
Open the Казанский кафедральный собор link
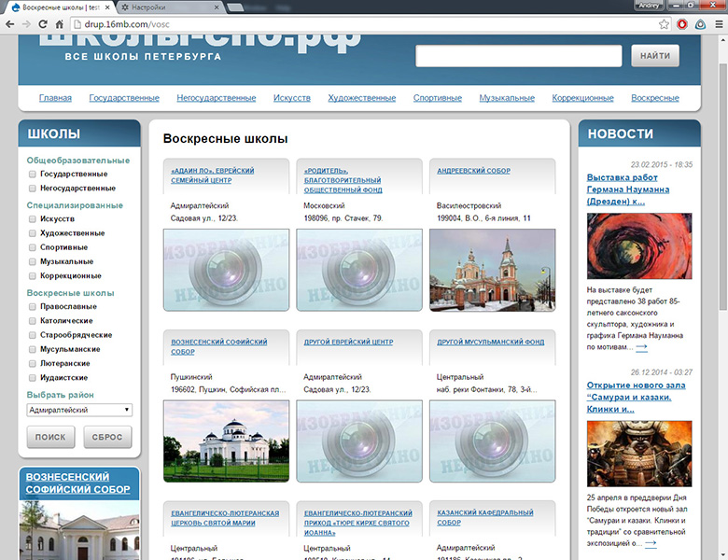(x=484, y=517)
